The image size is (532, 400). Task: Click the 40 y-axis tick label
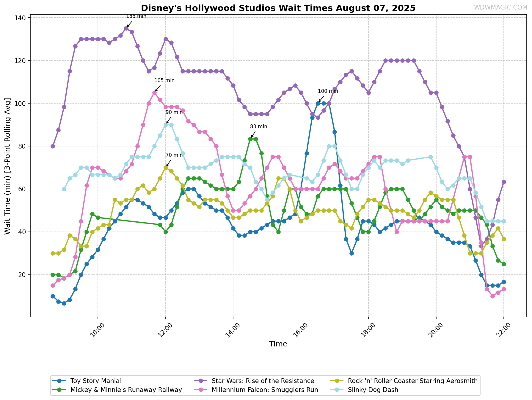point(22,232)
